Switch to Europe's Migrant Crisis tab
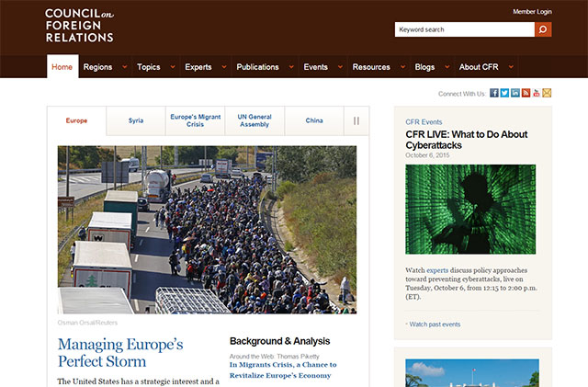 [196, 120]
